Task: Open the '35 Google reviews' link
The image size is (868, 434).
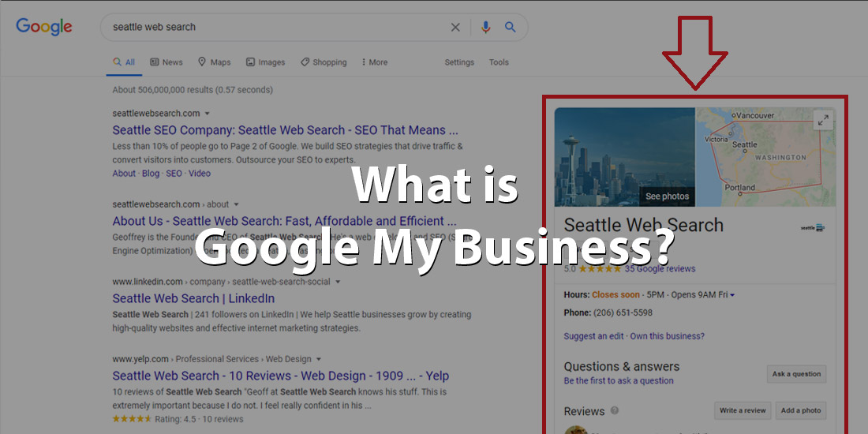Action: [660, 269]
